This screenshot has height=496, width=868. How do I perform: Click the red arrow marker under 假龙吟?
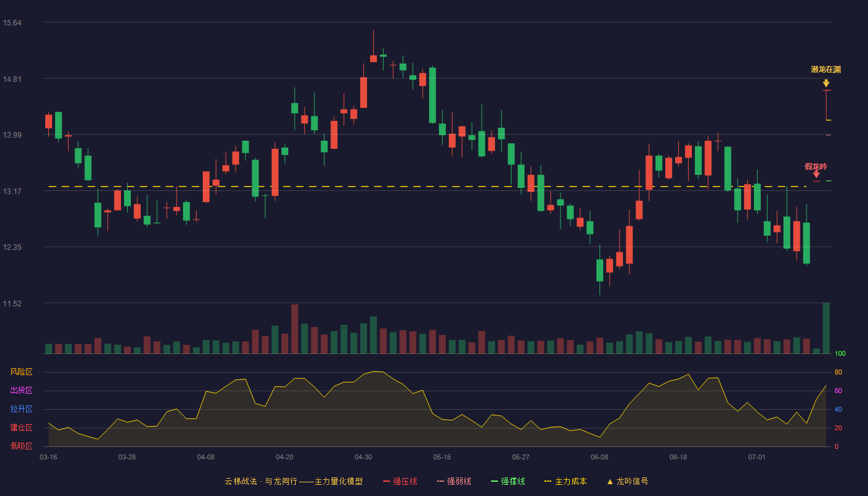tap(816, 174)
